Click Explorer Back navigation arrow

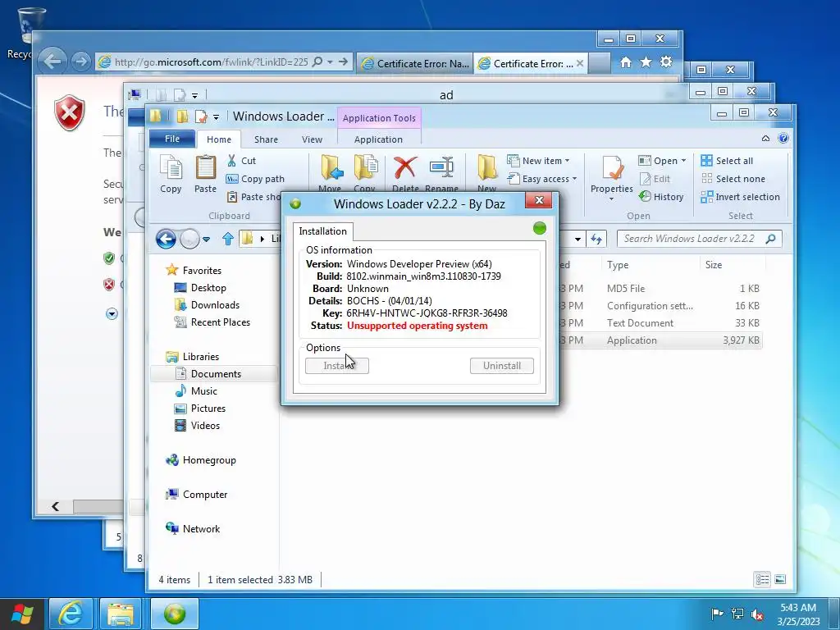point(166,239)
